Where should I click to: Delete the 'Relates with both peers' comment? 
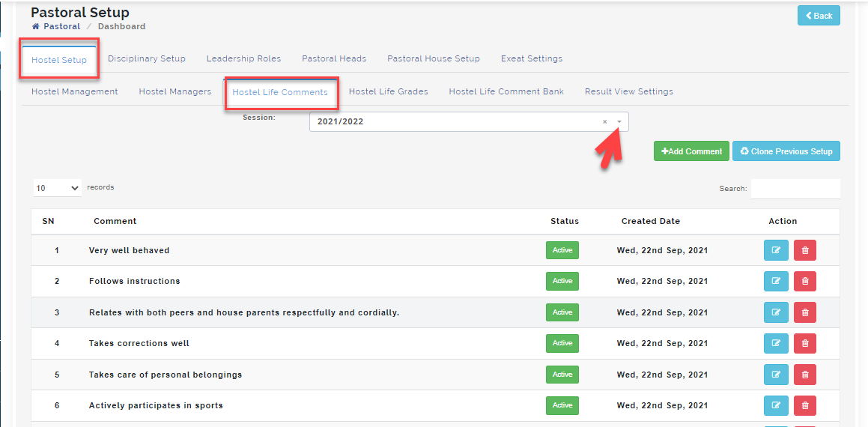point(805,312)
